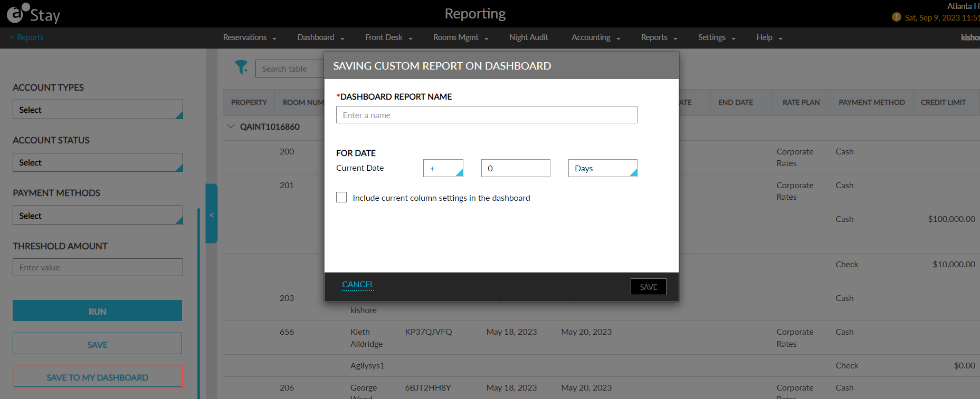The height and width of the screenshot is (399, 980).
Task: Focus the Dashboard Report Name field
Action: 487,115
